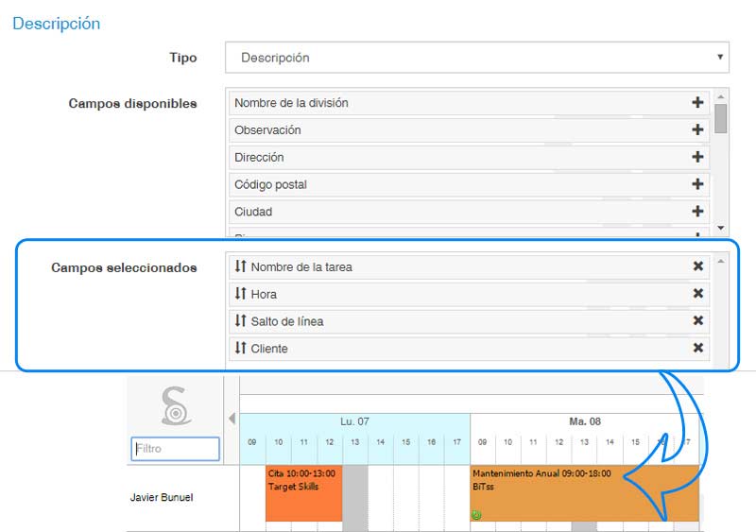Click Cliente selected field label
This screenshot has height=532, width=756.
click(269, 349)
